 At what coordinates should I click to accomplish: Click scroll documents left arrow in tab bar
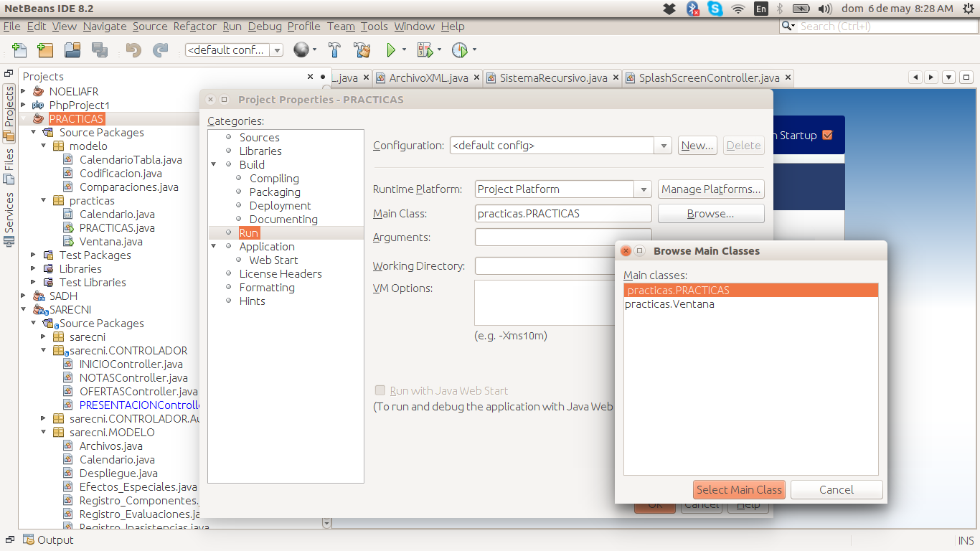click(x=915, y=77)
